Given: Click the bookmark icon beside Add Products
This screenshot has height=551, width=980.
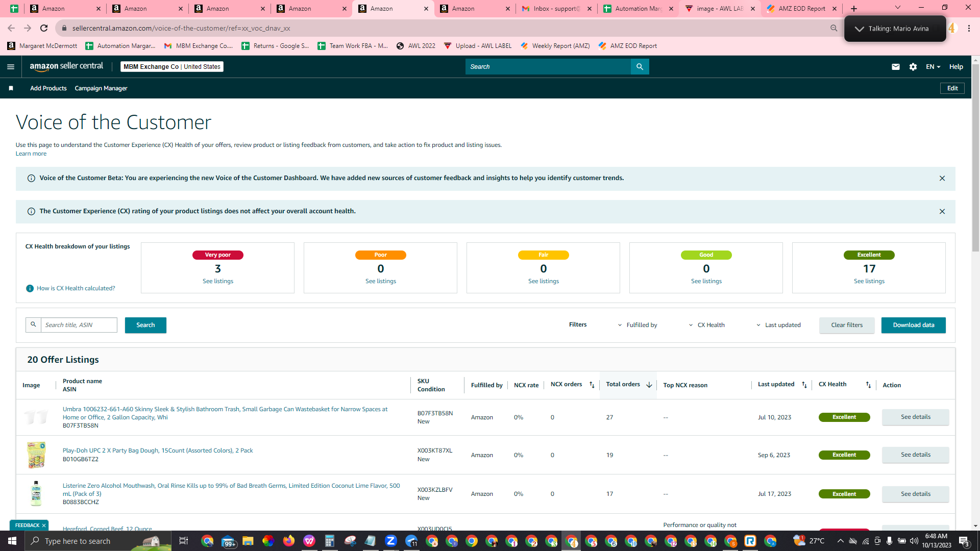Looking at the screenshot, I should pyautogui.click(x=11, y=88).
